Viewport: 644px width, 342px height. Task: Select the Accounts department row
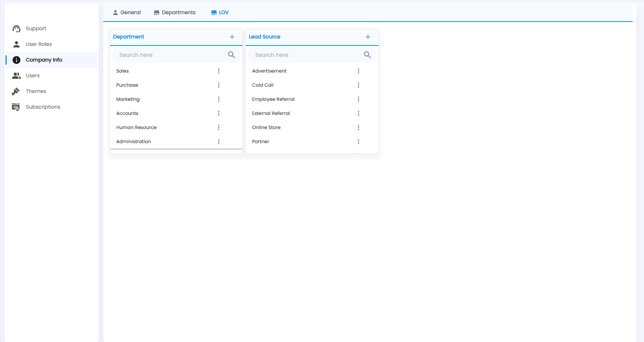[x=176, y=113]
